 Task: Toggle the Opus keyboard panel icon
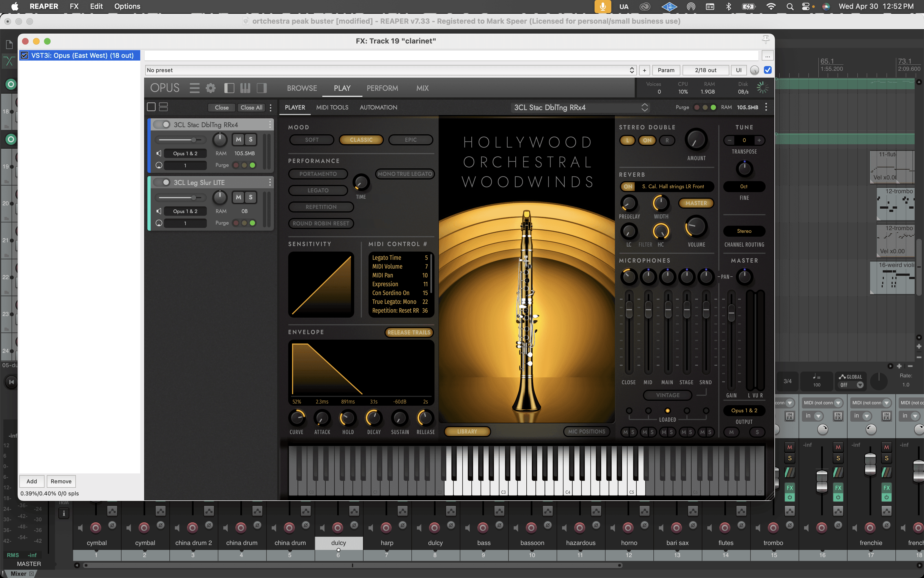tap(245, 88)
